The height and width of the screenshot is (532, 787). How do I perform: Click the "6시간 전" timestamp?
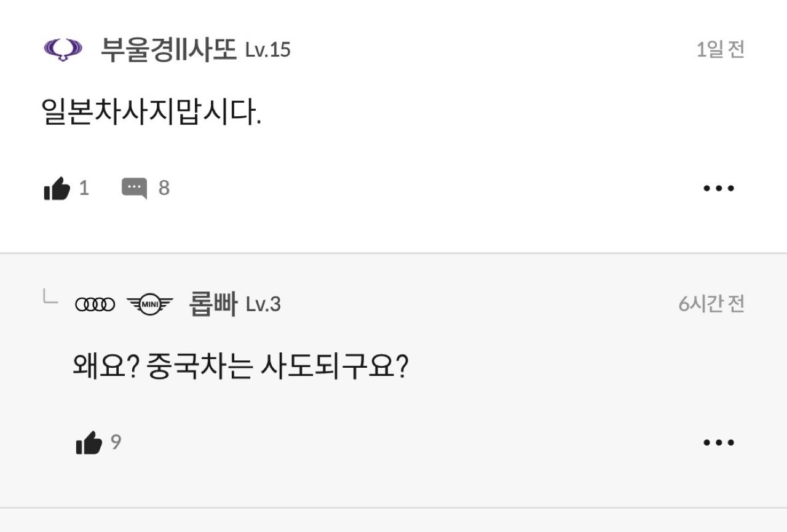711,304
